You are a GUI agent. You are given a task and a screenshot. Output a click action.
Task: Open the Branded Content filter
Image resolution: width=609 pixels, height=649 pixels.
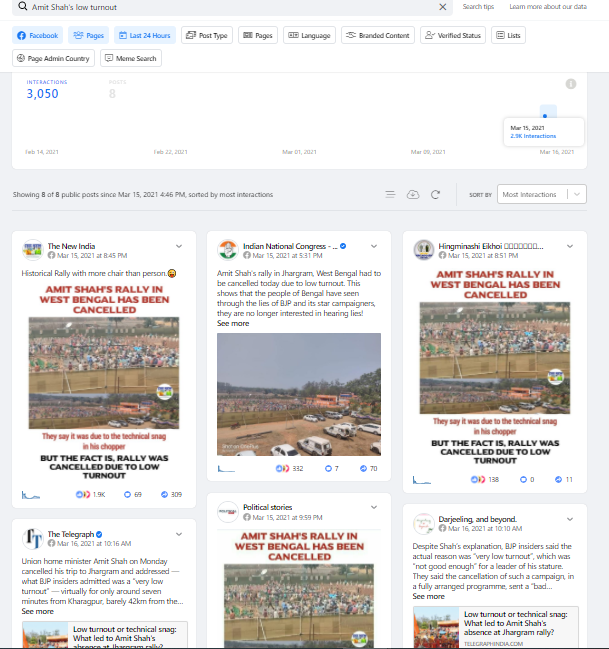pyautogui.click(x=377, y=35)
